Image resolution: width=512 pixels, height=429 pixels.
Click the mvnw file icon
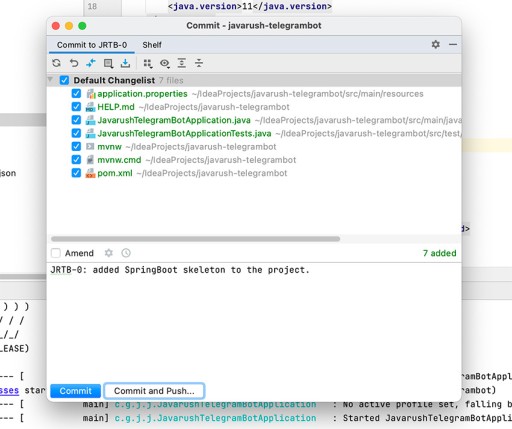90,147
